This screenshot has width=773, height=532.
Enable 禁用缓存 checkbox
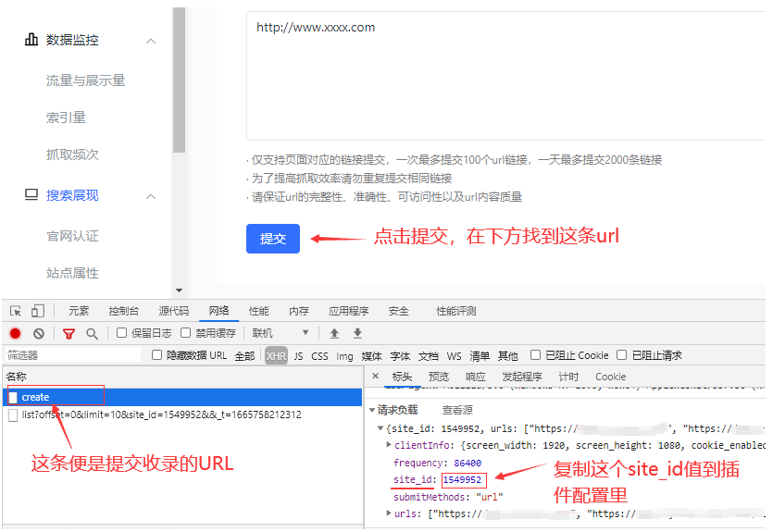point(185,333)
